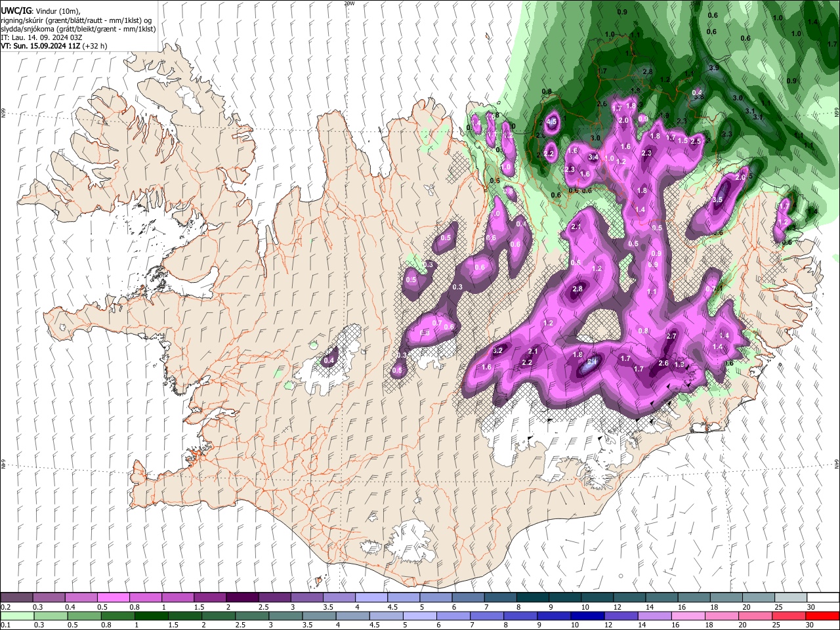Click the white '4.5' value on the map
The image size is (840, 630).
552,121
